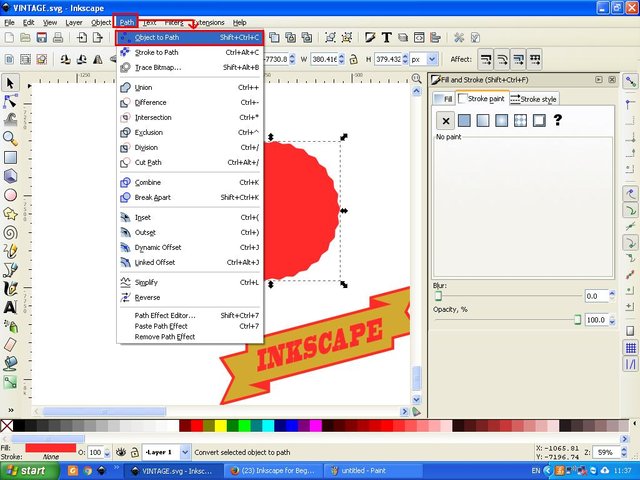
Task: Switch to the Stroke style tab
Action: tap(534, 99)
